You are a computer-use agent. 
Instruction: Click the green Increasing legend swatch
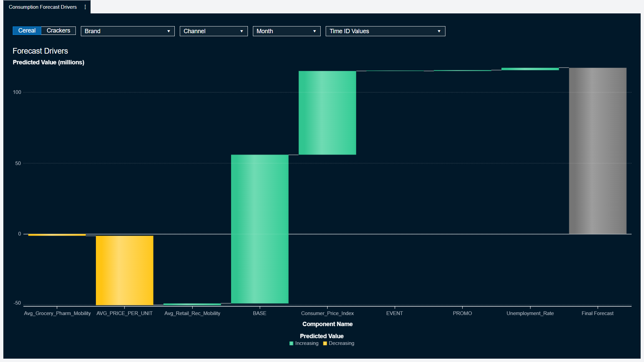[x=291, y=343]
